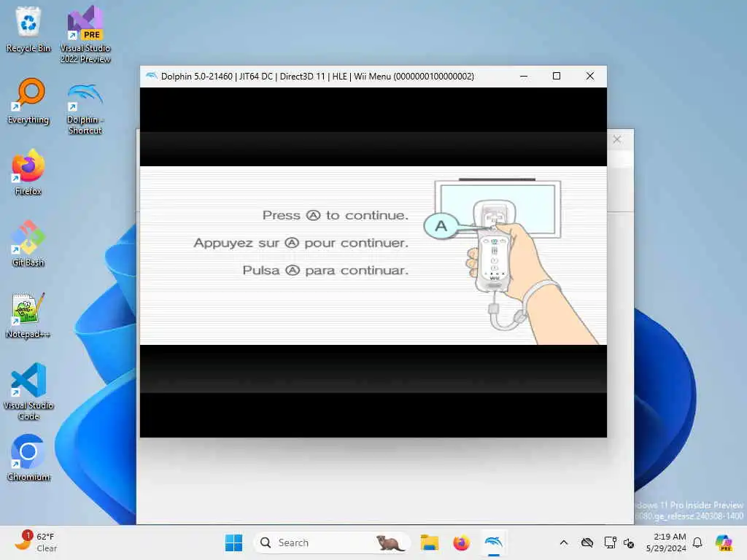Open Visual Studio 2022 Preview shortcut
This screenshot has width=747, height=560.
click(85, 34)
